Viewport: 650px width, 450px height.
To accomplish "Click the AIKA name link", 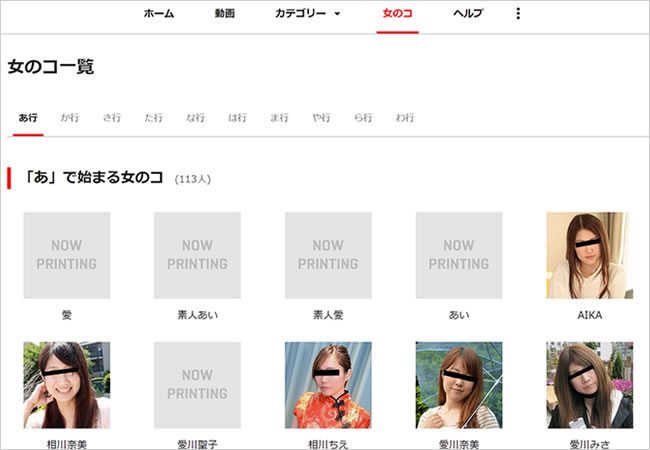I will click(589, 315).
